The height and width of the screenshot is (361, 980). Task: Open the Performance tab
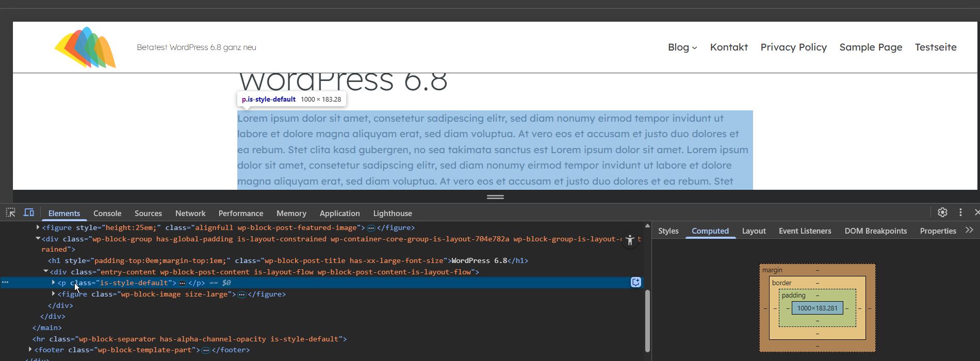tap(241, 213)
